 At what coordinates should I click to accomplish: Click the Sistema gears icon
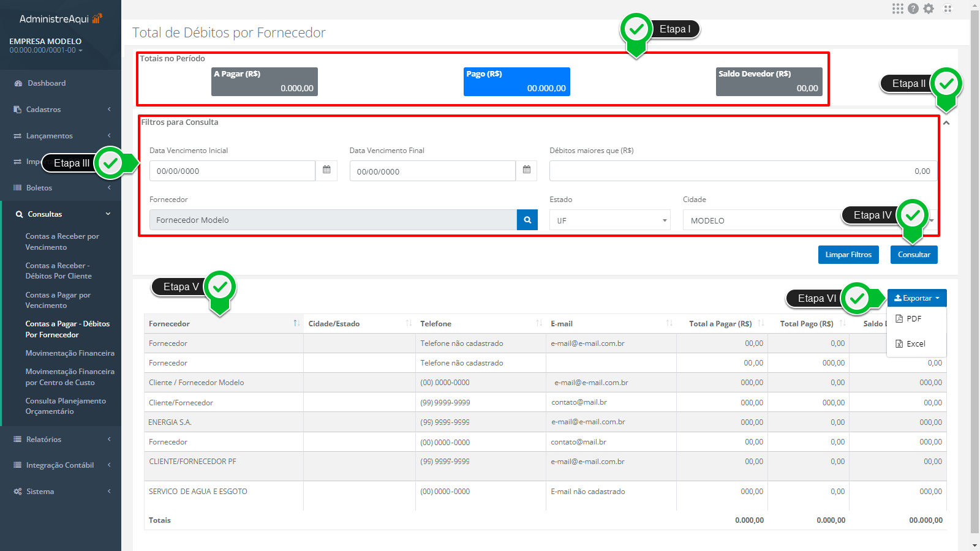(x=18, y=492)
